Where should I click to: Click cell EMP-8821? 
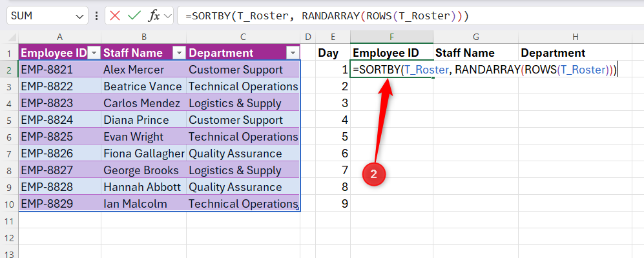tap(60, 70)
